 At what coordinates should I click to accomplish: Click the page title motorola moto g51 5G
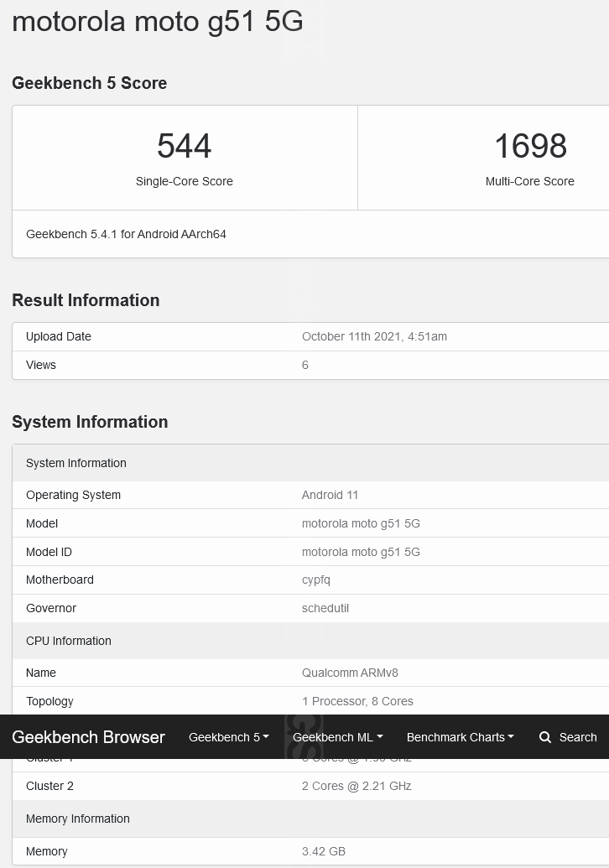click(x=158, y=21)
